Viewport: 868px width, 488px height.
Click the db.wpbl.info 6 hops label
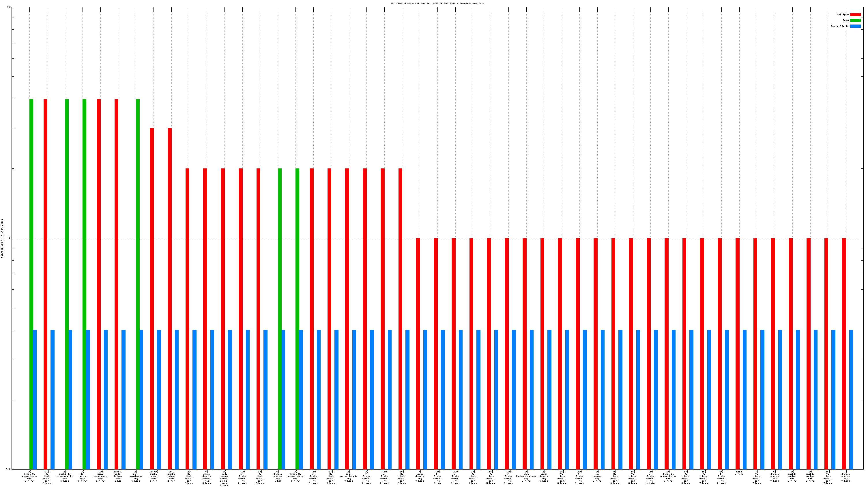coord(83,476)
